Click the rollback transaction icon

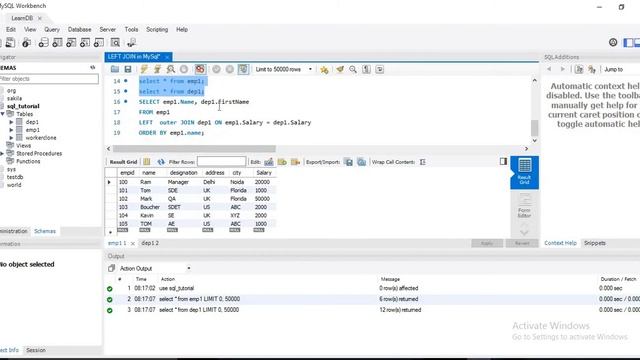point(230,69)
